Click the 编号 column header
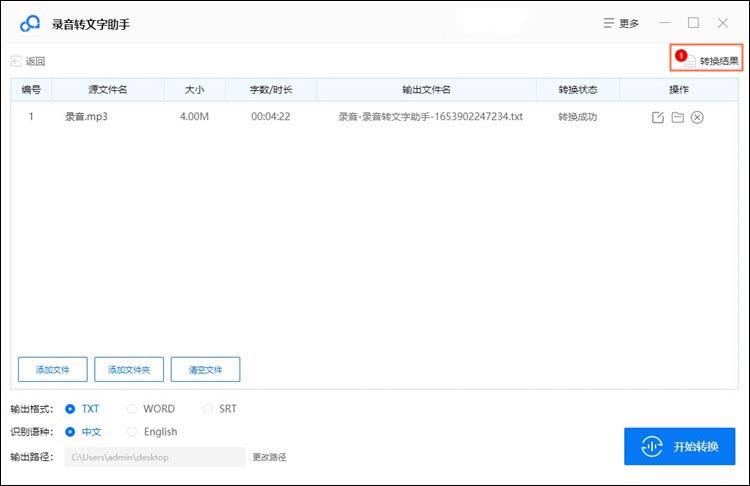This screenshot has width=750, height=486. (31, 89)
